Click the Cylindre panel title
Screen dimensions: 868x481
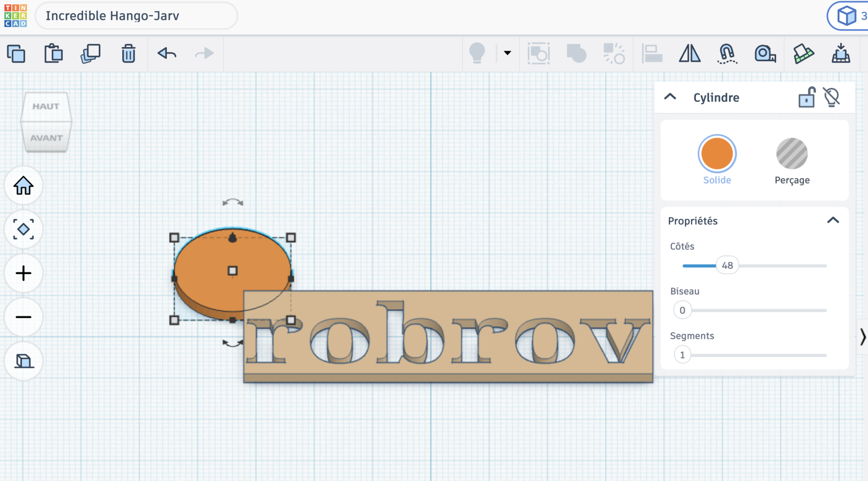pyautogui.click(x=716, y=98)
